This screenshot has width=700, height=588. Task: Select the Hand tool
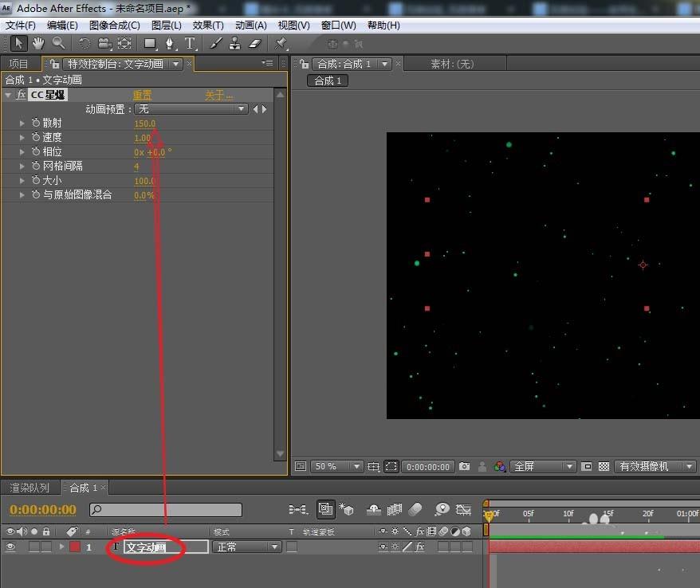click(x=37, y=43)
